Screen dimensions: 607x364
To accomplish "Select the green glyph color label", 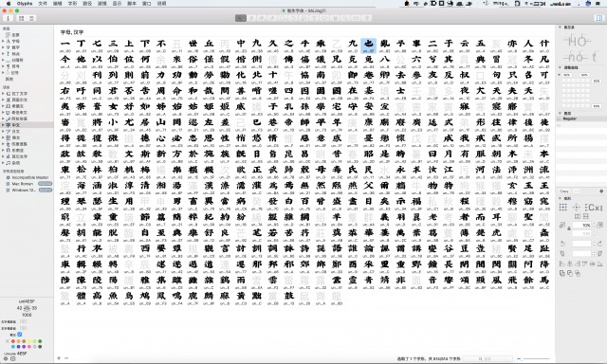I will point(40,341).
